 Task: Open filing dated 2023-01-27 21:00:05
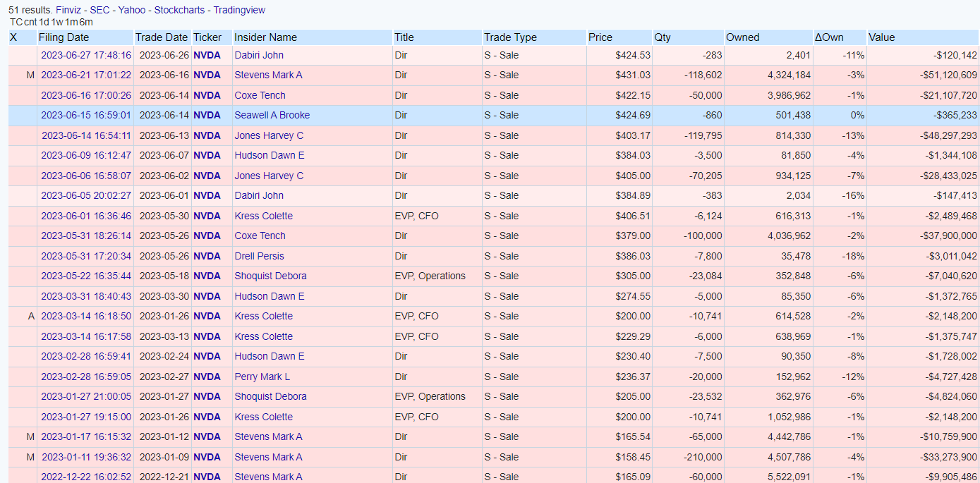[x=86, y=396]
